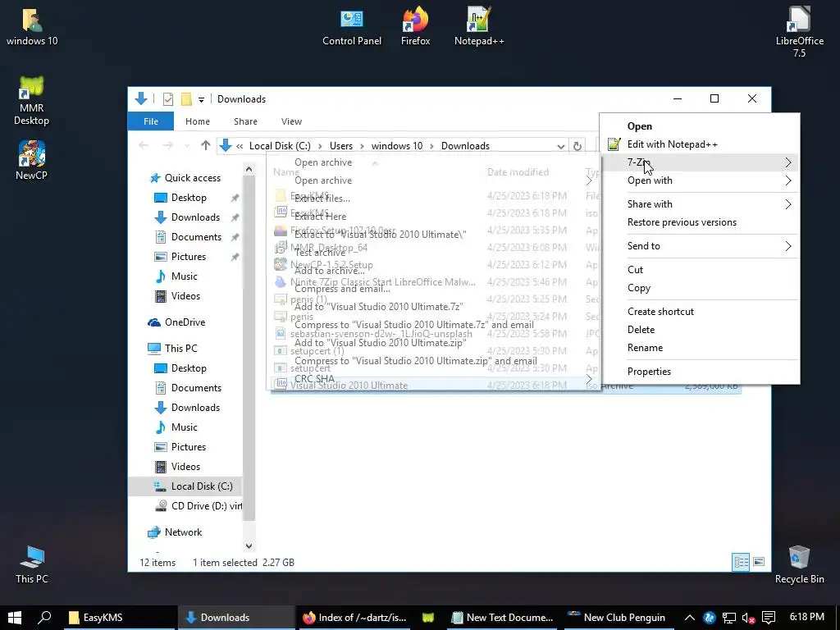Expand the Open with submenu
The width and height of the screenshot is (840, 630).
click(700, 180)
